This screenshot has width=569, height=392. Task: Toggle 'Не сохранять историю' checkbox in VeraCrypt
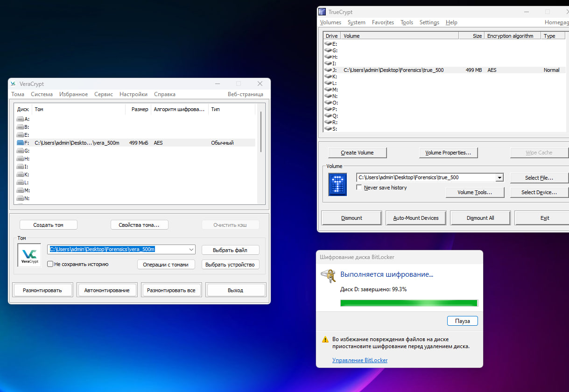(x=50, y=264)
